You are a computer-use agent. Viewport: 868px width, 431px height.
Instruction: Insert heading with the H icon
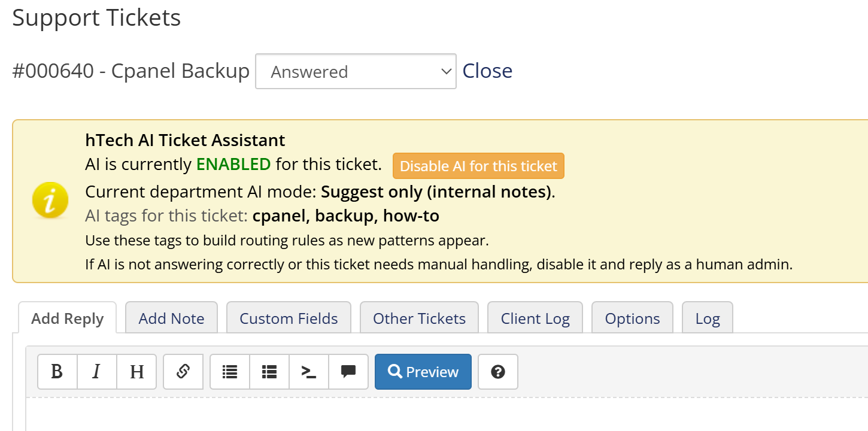tap(136, 372)
